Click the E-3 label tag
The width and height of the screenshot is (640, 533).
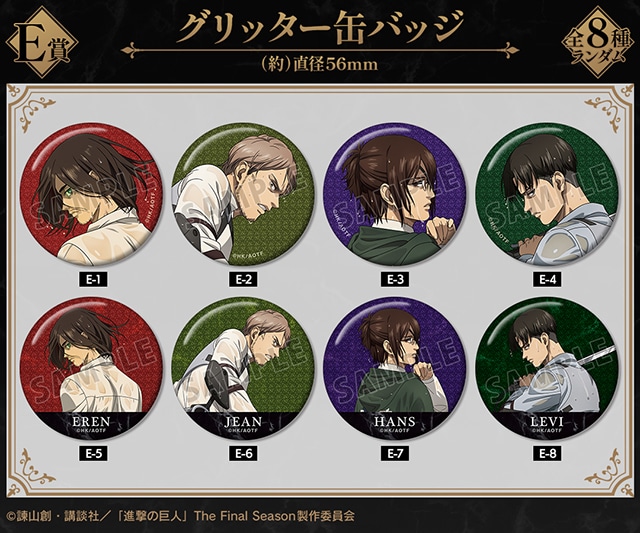point(395,280)
